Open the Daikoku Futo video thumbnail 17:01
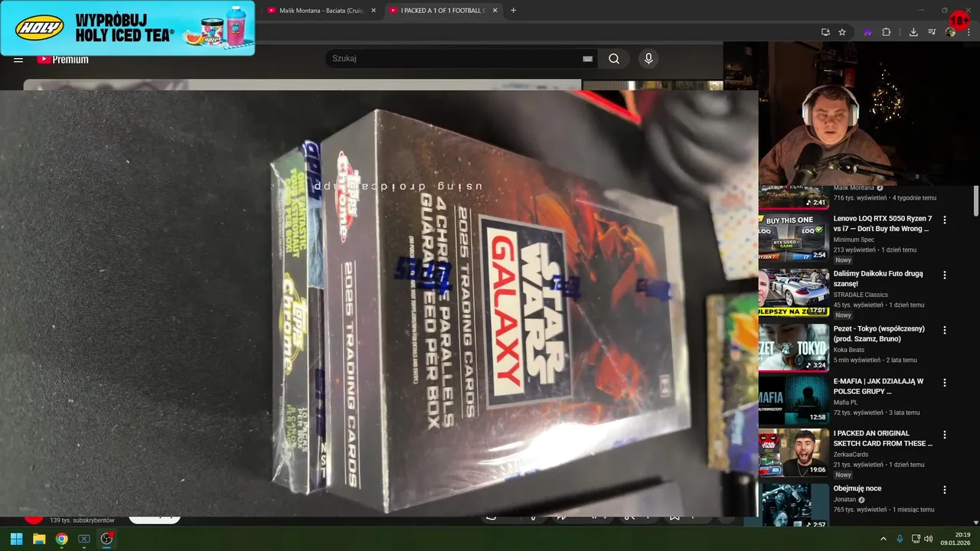 (794, 292)
